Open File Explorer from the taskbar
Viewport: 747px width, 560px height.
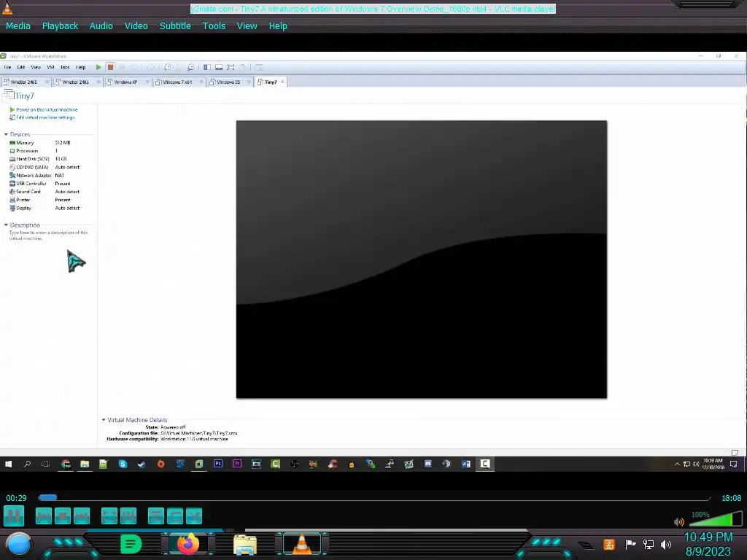click(x=245, y=545)
